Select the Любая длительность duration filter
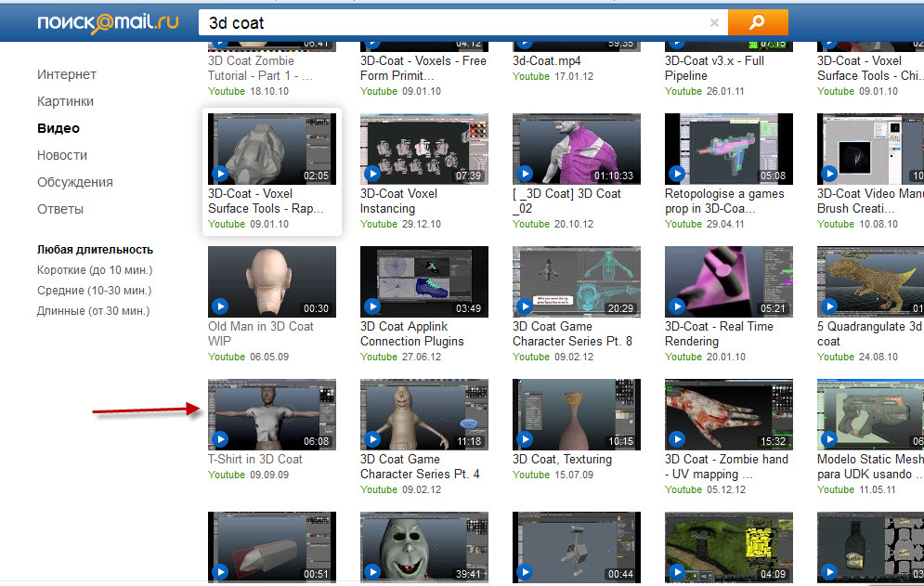Image resolution: width=924 pixels, height=586 pixels. tap(95, 250)
